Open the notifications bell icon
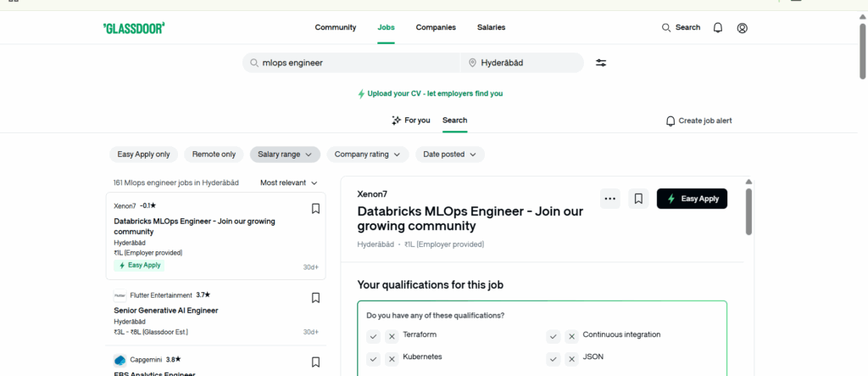Screen dimensions: 868x376 point(717,28)
